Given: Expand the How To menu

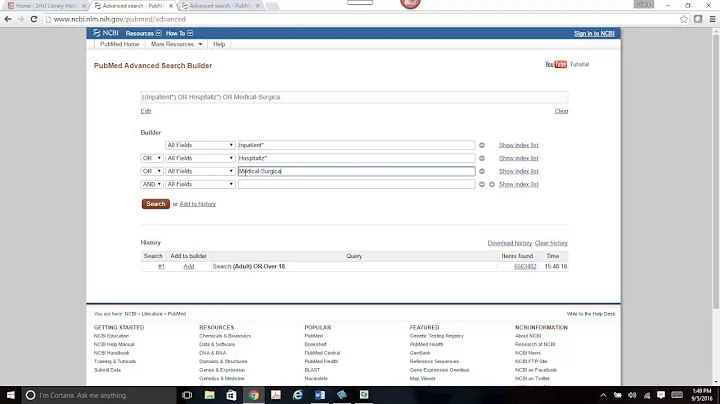Looking at the screenshot, I should (x=179, y=33).
